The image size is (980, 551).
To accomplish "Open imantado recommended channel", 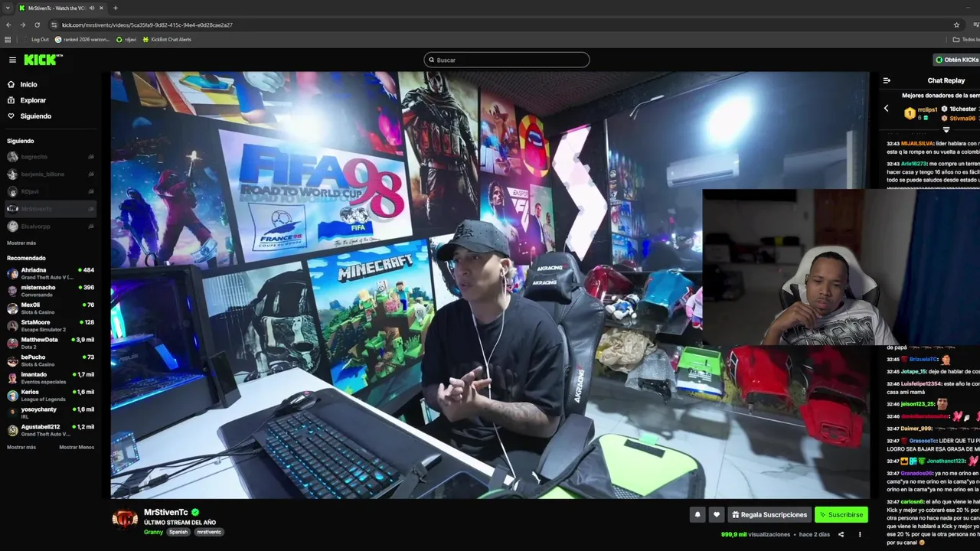I will (x=50, y=378).
